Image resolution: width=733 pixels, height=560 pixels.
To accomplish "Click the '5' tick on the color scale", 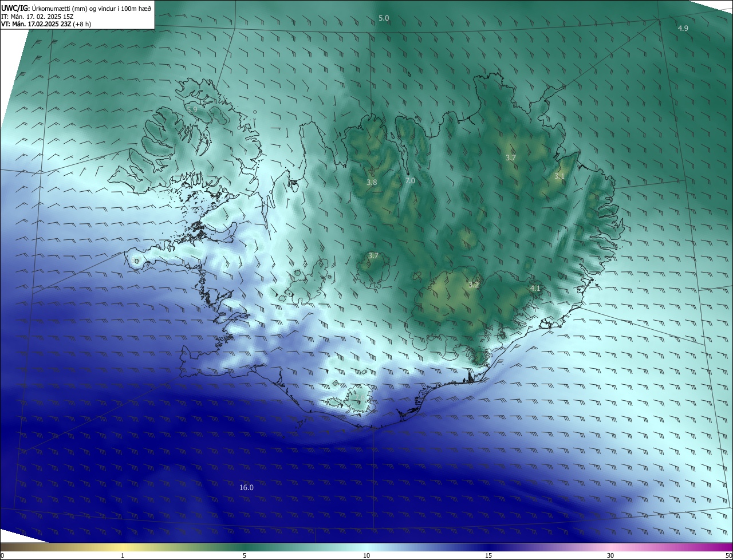I will click(x=245, y=556).
